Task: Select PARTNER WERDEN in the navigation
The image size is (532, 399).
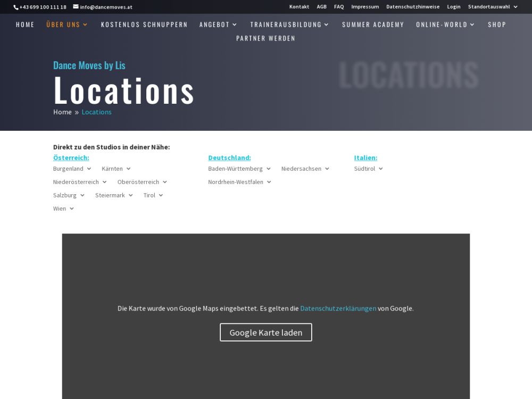Action: coord(265,38)
